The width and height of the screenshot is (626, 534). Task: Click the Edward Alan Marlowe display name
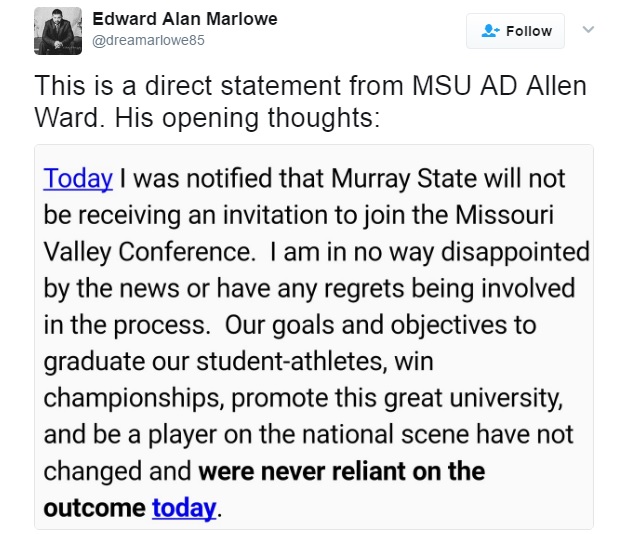pyautogui.click(x=185, y=19)
